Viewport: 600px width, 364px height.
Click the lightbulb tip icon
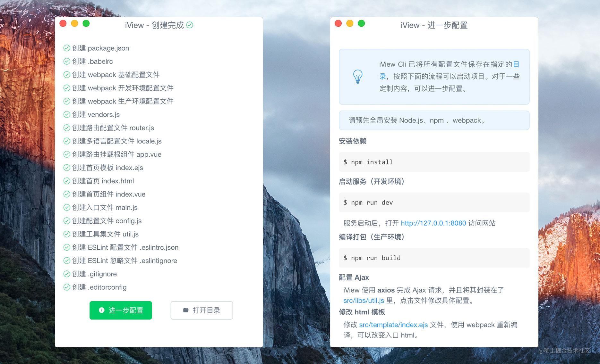point(358,77)
